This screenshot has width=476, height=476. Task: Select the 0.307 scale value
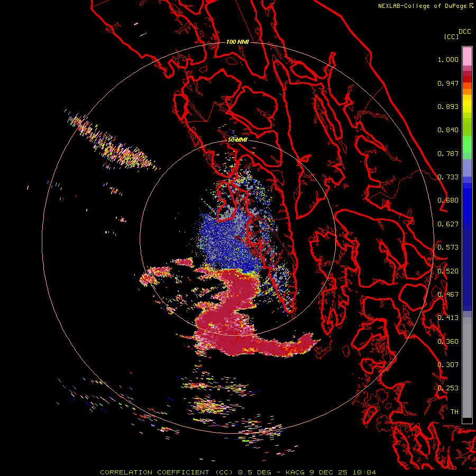tap(448, 365)
